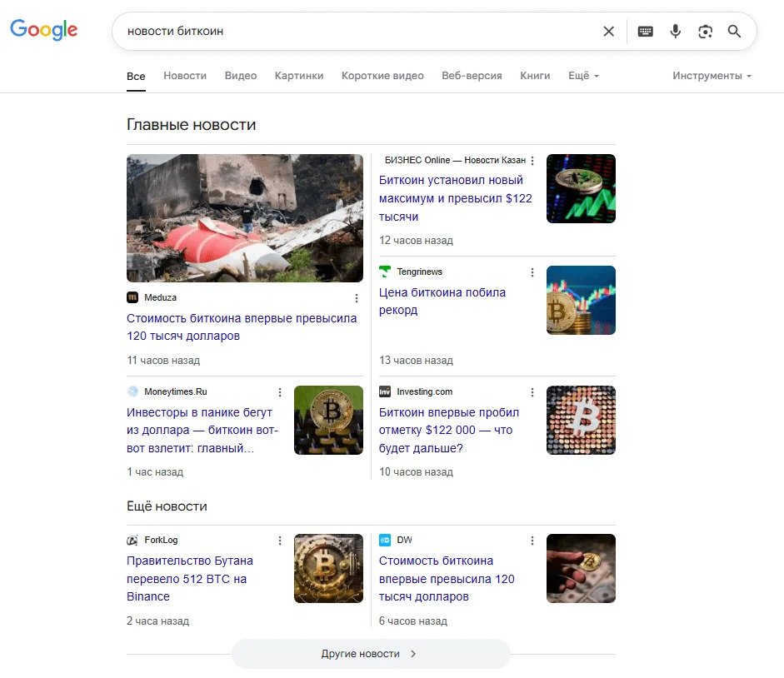Open three-dot menu for the Meduza article
The height and width of the screenshot is (678, 784).
pos(357,298)
